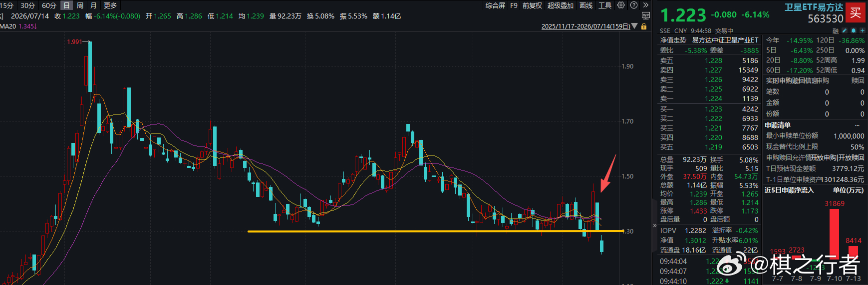Open the 综合屏 composite screen view
The image size is (868, 285).
495,5
